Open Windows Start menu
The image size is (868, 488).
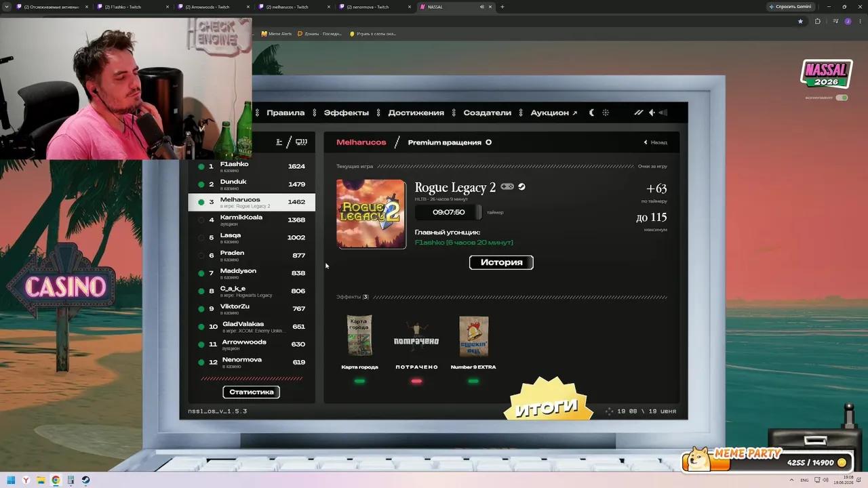tap(11, 480)
